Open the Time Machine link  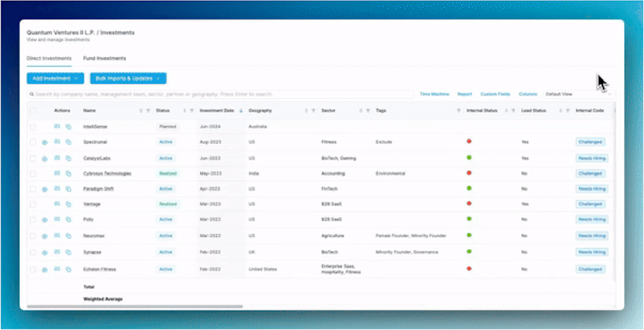[434, 94]
